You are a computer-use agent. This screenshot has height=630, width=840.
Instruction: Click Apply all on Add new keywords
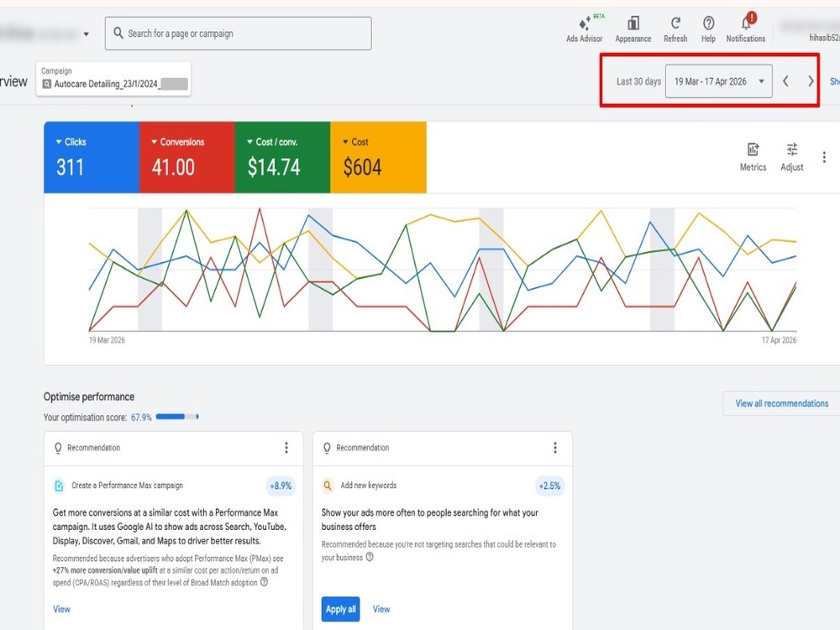point(340,609)
